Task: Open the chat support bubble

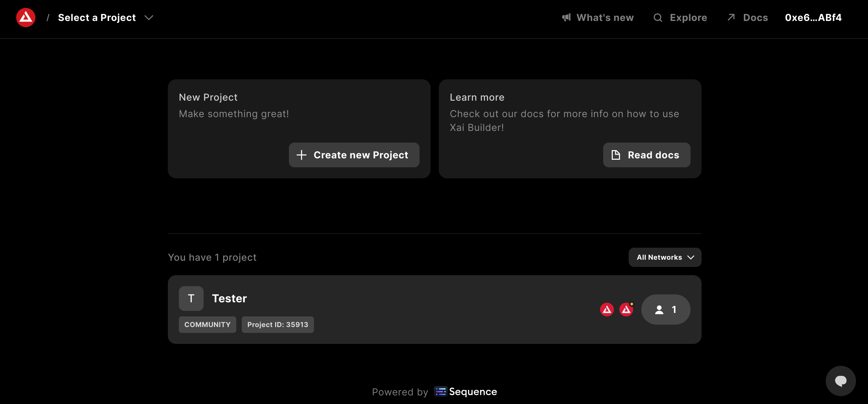Action: (x=840, y=381)
